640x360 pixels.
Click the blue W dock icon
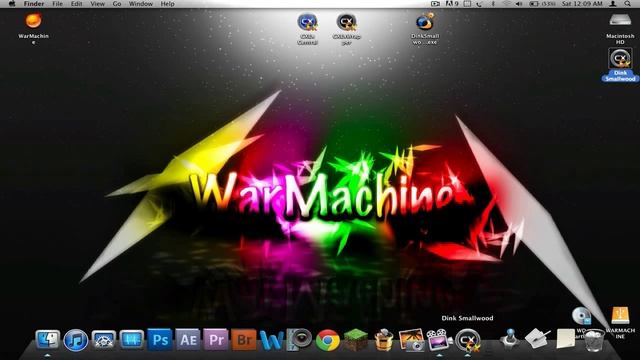click(271, 340)
